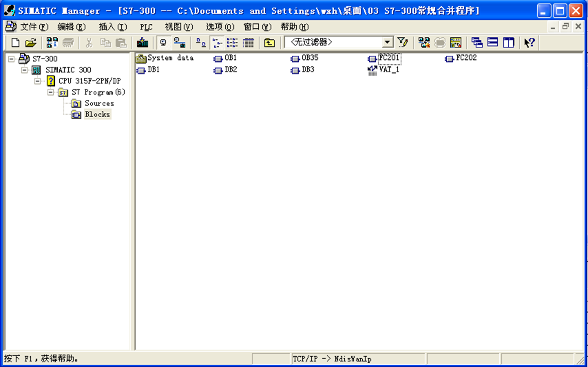The height and width of the screenshot is (367, 588).
Task: Click the Edit Filter funnel icon
Action: [x=402, y=43]
